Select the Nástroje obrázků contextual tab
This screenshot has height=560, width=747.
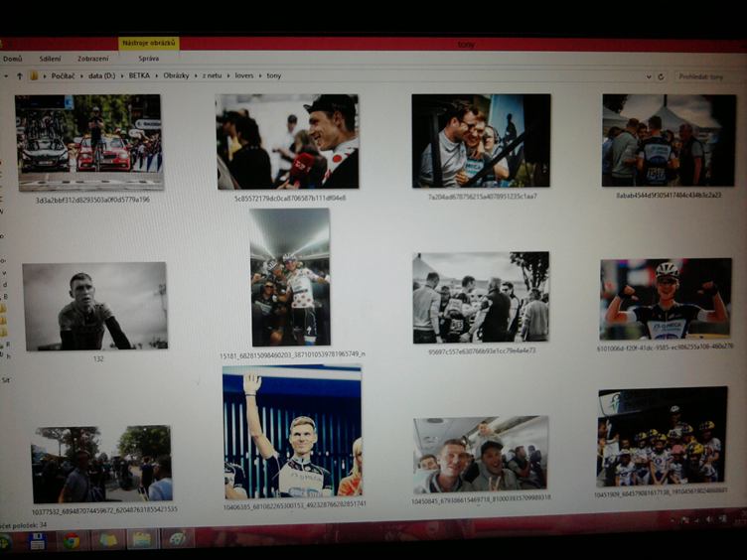tap(149, 44)
